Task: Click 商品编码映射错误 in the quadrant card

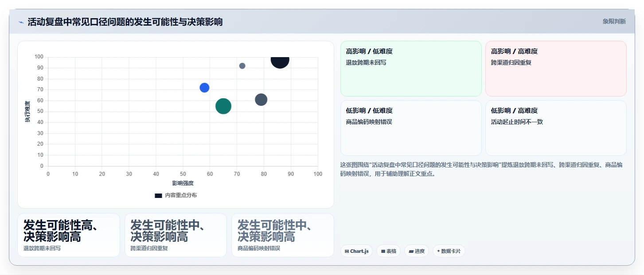Action: tap(369, 122)
